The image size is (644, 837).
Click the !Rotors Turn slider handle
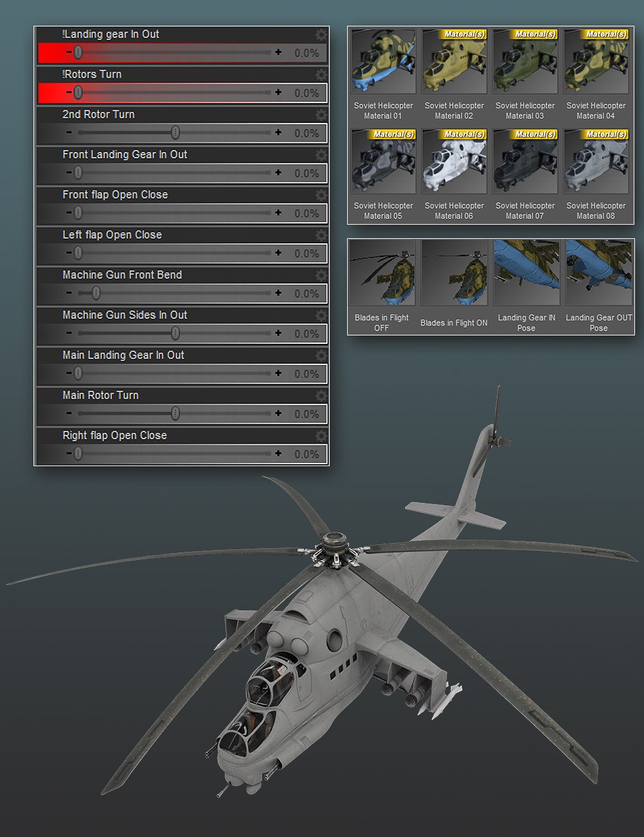tap(78, 93)
